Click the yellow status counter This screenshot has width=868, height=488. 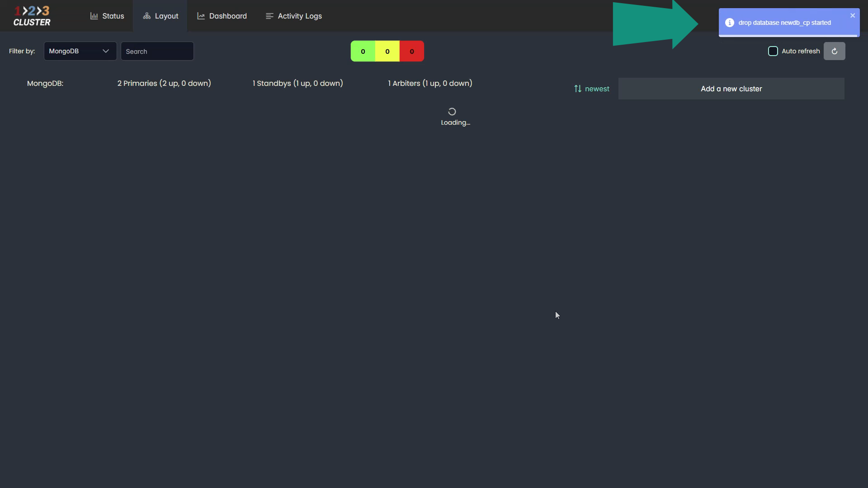387,51
